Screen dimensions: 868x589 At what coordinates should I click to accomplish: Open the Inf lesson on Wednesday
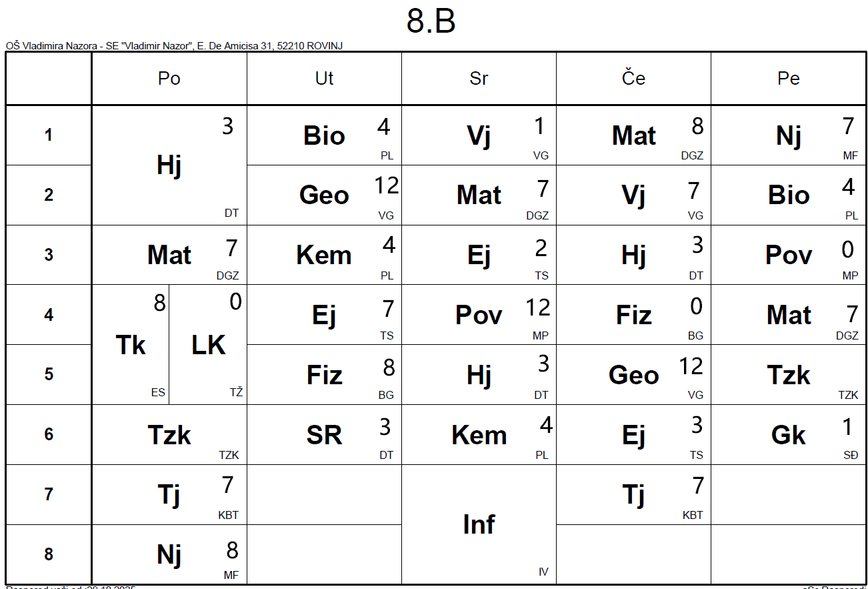[479, 524]
